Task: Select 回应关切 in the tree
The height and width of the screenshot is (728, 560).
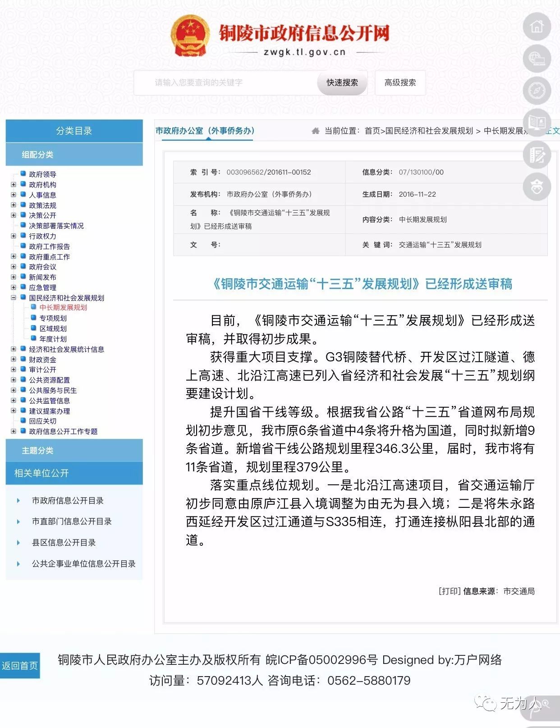Action: click(x=42, y=421)
